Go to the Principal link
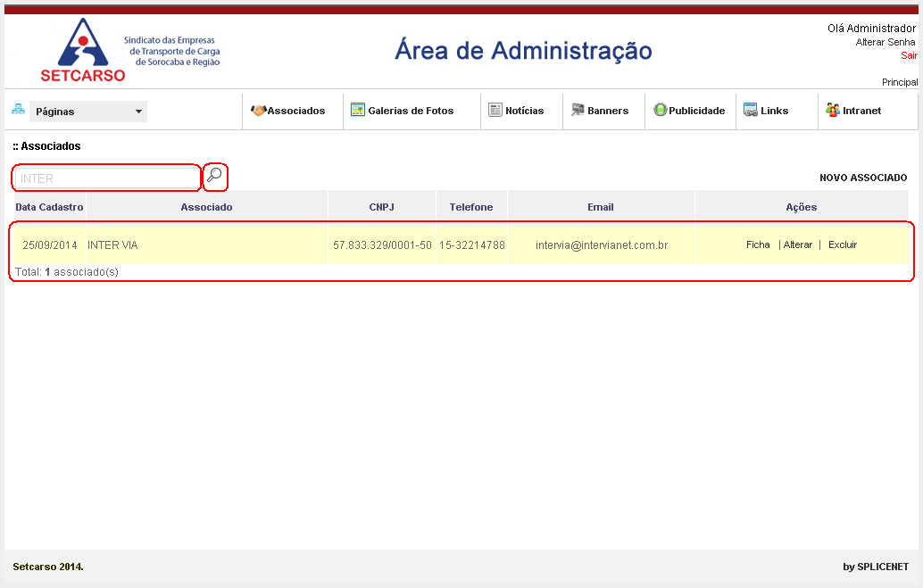Screen dimensions: 923x588 tap(900, 82)
